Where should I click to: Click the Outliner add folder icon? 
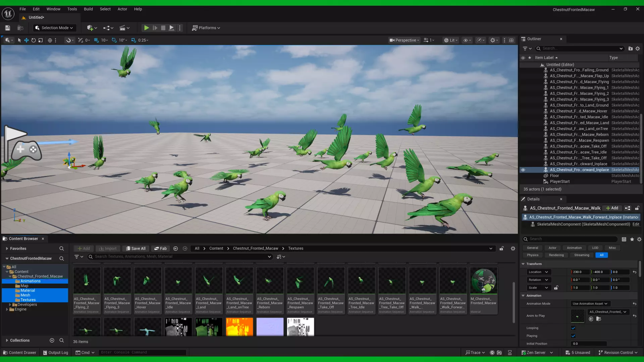[x=631, y=49]
